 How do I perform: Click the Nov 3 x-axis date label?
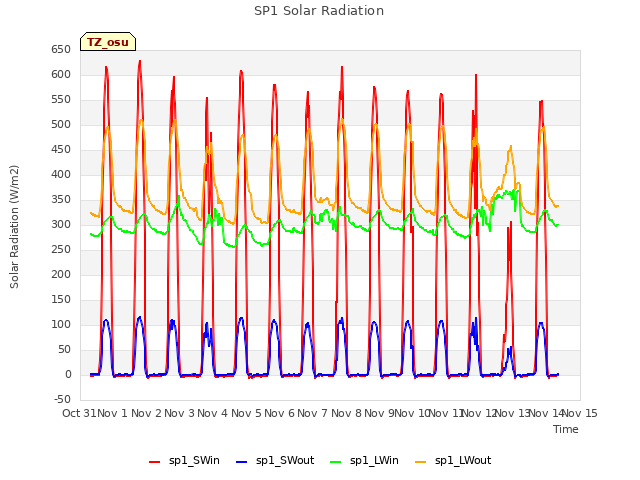[x=180, y=414]
